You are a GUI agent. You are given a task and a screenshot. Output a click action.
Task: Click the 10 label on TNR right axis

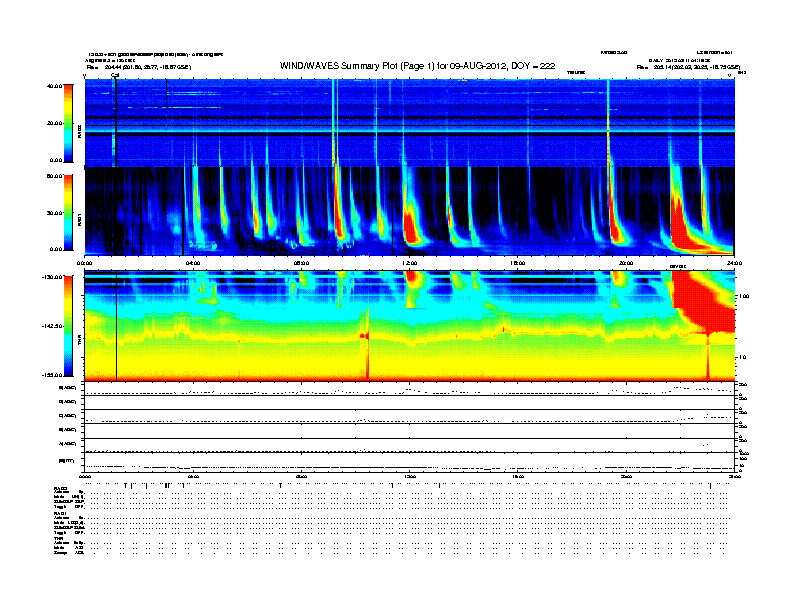pyautogui.click(x=742, y=357)
